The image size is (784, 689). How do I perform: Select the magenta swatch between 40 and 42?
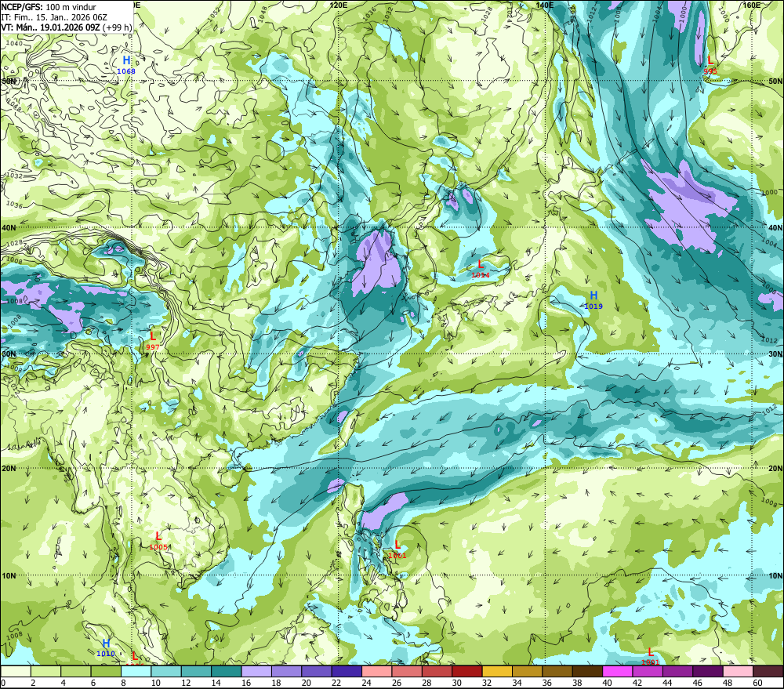coord(618,671)
